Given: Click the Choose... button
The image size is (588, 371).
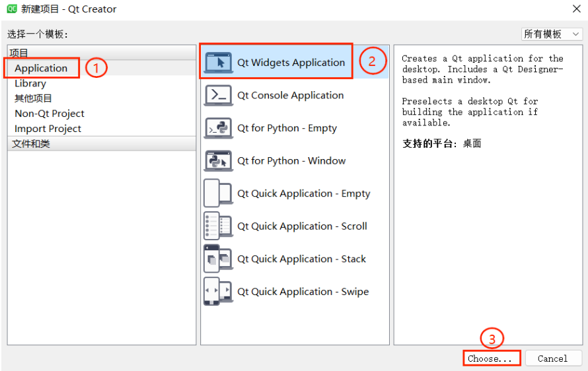Looking at the screenshot, I should point(492,358).
